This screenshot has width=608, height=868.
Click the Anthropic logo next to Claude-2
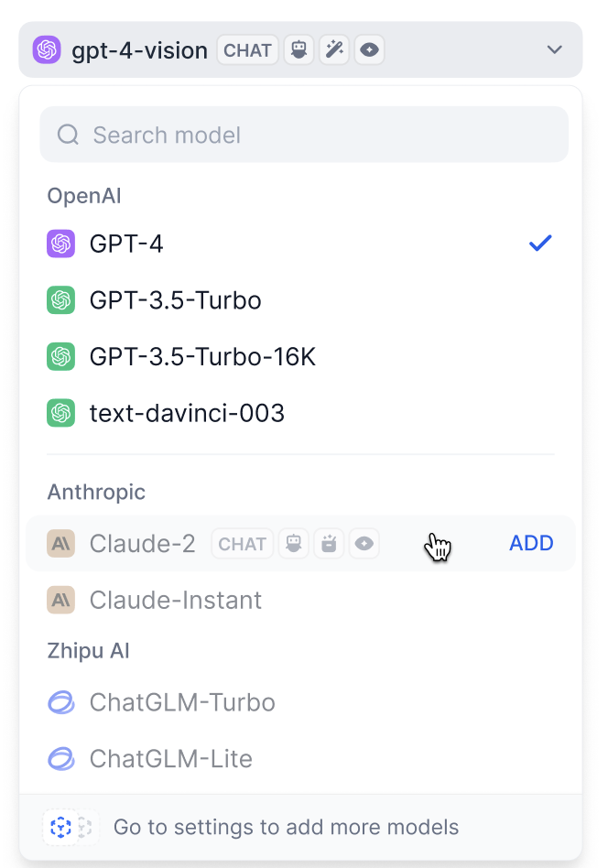(60, 544)
